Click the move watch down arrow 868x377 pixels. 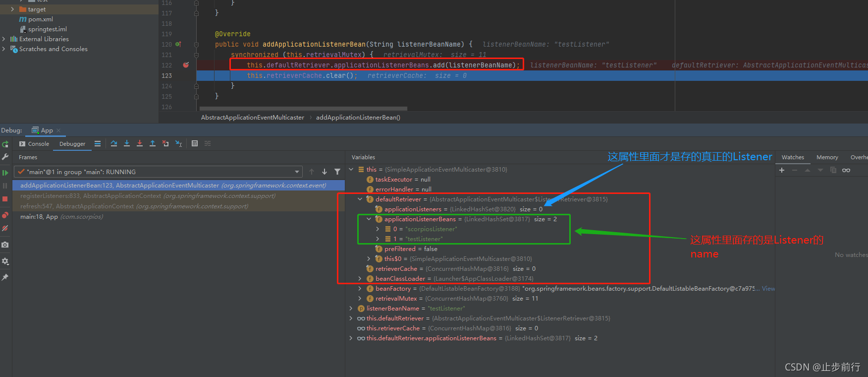[820, 170]
